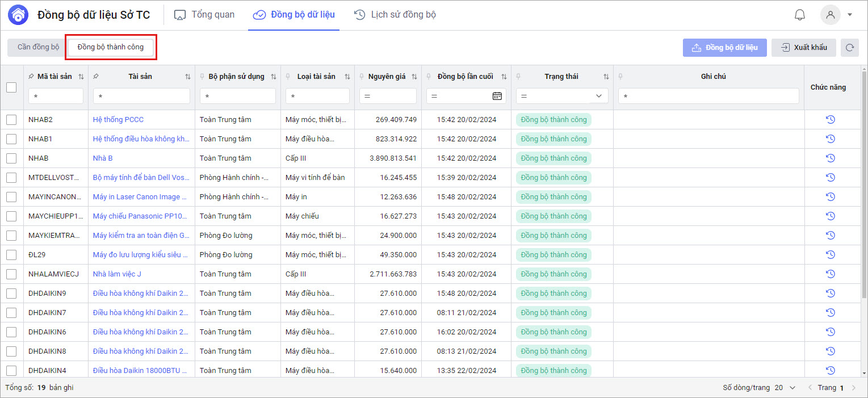This screenshot has width=868, height=398.
Task: Click the Xuất khẩu export button
Action: click(x=803, y=48)
